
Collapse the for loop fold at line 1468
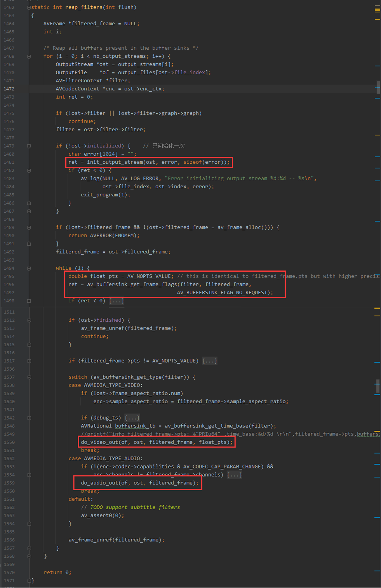29,56
